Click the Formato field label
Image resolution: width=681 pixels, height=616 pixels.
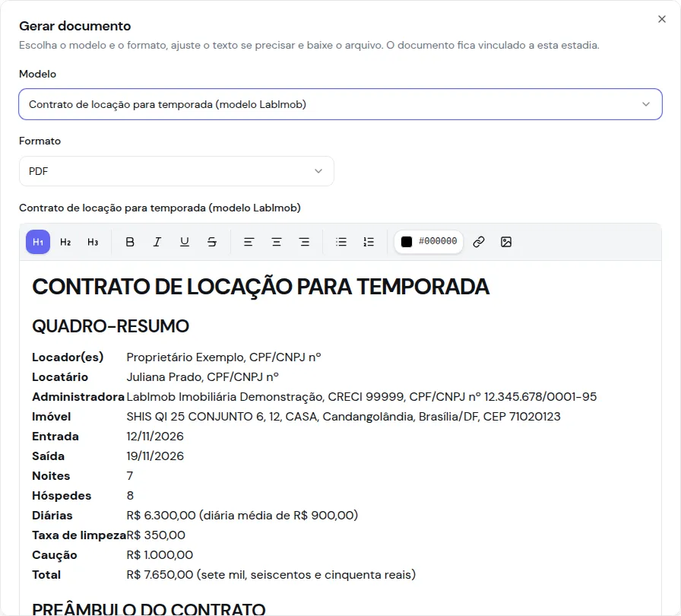pos(40,141)
